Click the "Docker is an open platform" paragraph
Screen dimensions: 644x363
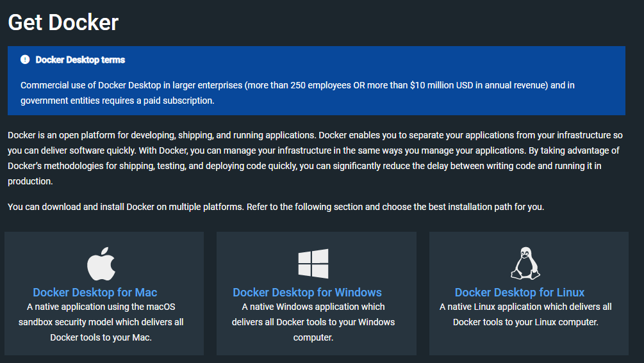click(315, 158)
